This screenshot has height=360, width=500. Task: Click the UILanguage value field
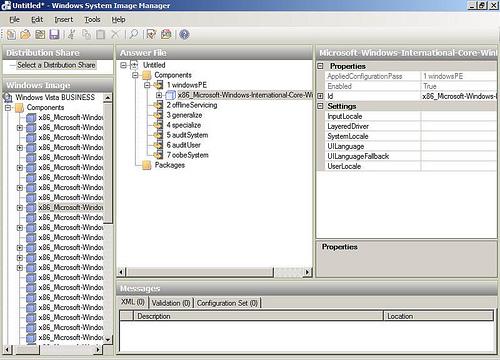459,146
